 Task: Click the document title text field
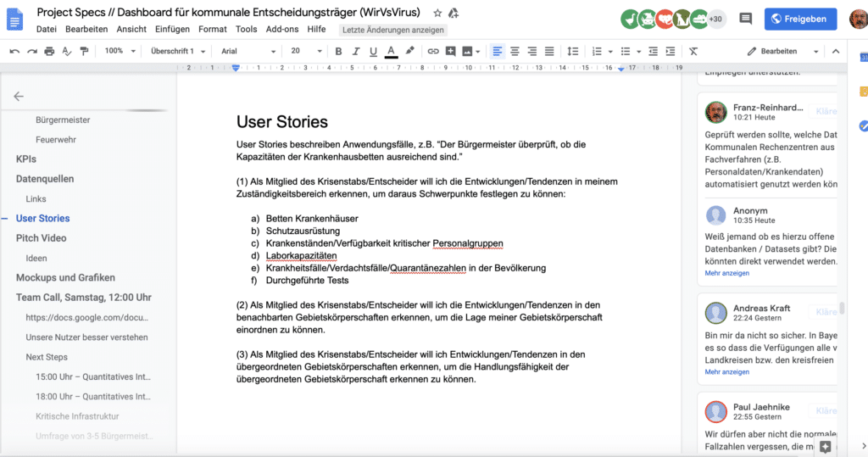(x=228, y=12)
